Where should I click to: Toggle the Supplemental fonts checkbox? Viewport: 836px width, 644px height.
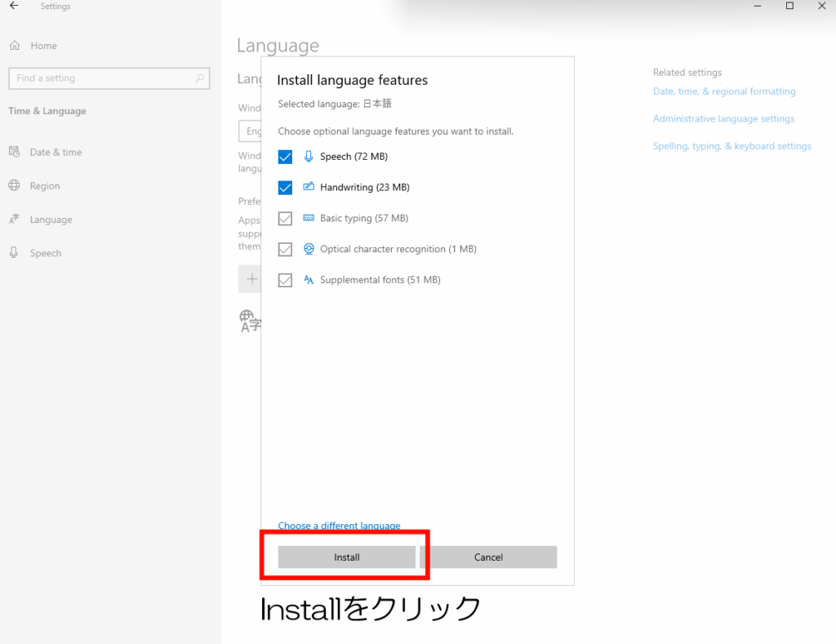pyautogui.click(x=285, y=280)
